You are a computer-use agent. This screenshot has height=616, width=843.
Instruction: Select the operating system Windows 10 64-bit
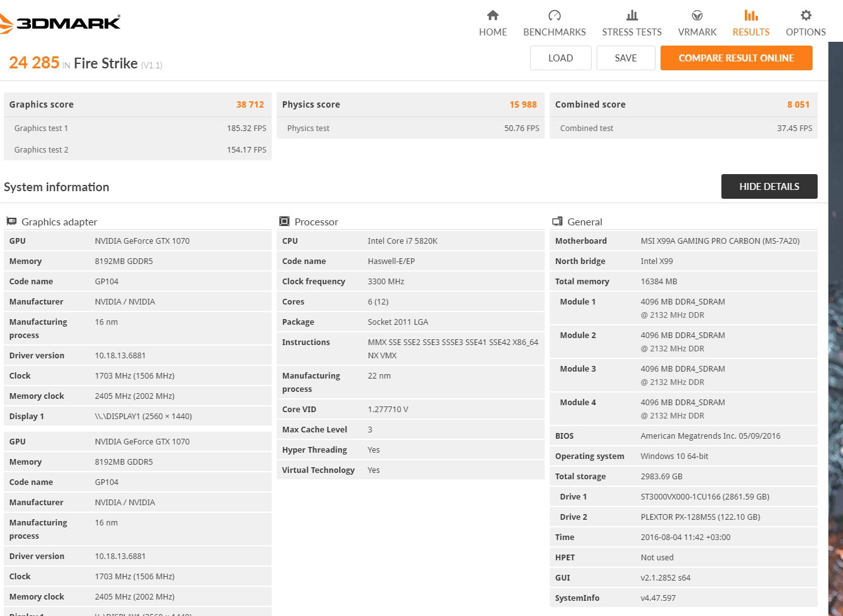point(675,456)
